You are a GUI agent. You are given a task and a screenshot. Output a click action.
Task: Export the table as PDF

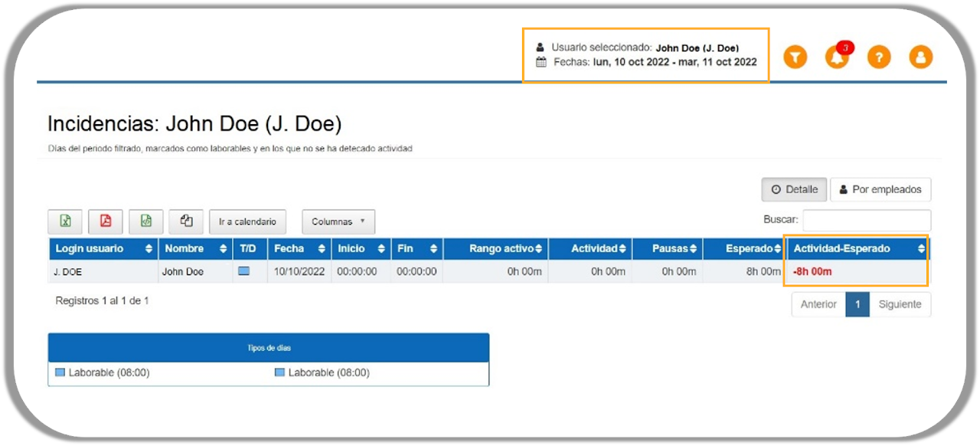click(x=106, y=221)
